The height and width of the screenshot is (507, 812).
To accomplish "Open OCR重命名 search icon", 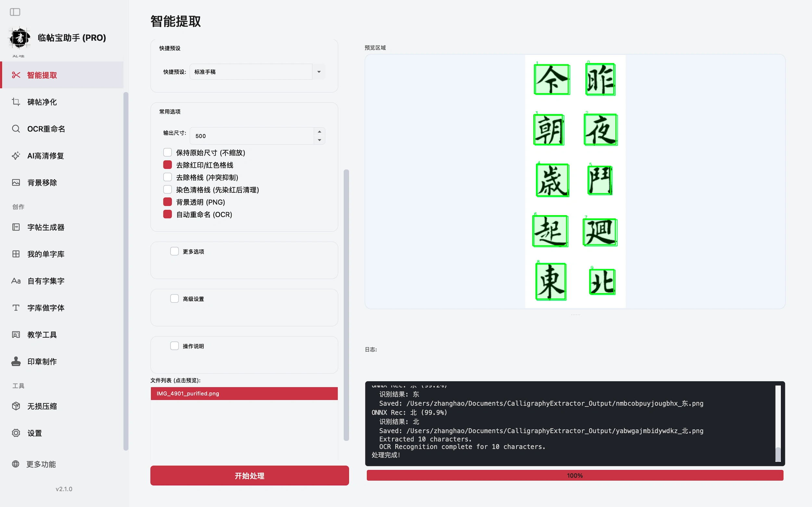I will pyautogui.click(x=16, y=129).
